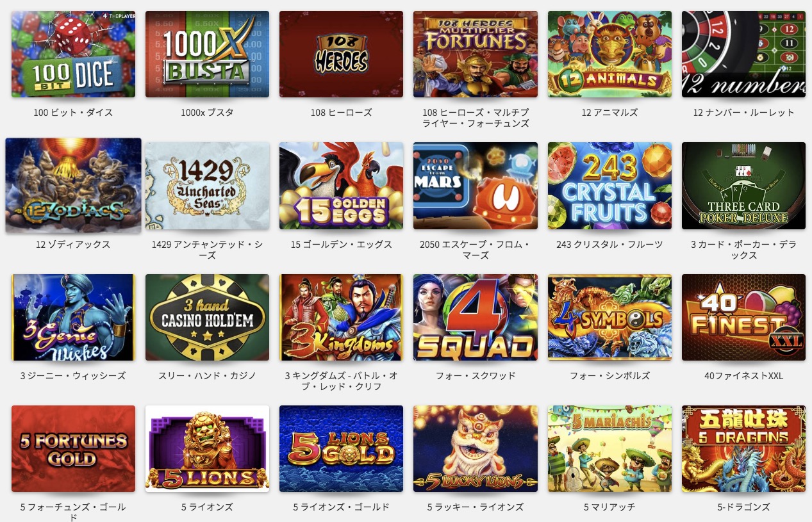This screenshot has height=522, width=812.
Task: Choose 2050 Escape from Mars thumbnail
Action: click(x=476, y=186)
